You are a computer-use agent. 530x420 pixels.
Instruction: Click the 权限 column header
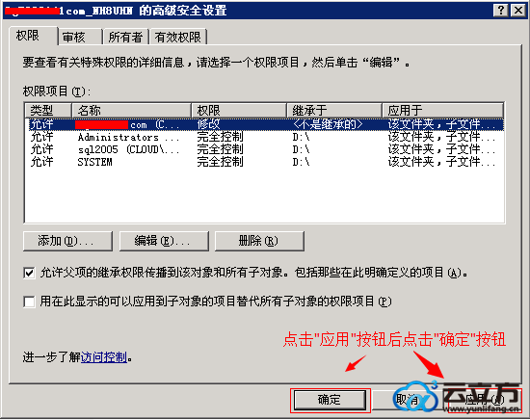point(239,110)
